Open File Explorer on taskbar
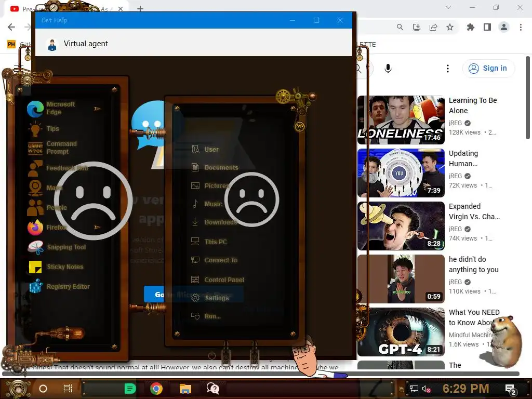Viewport: 532px width, 399px height. 185,389
